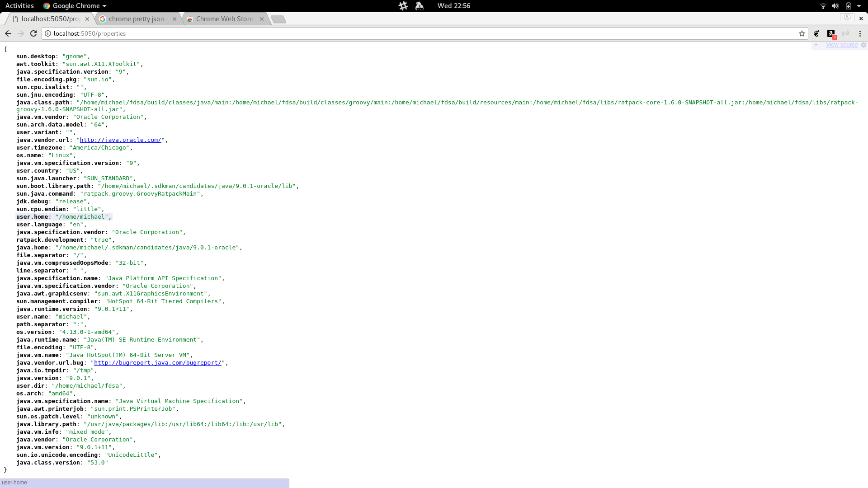Click the "32-bit" compressedOopsMode value

[129, 263]
